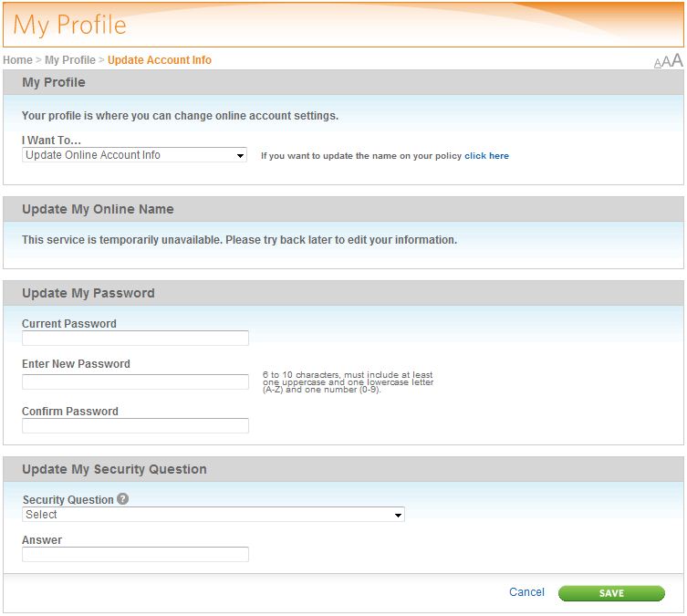Select the Confirm Password field

click(135, 425)
